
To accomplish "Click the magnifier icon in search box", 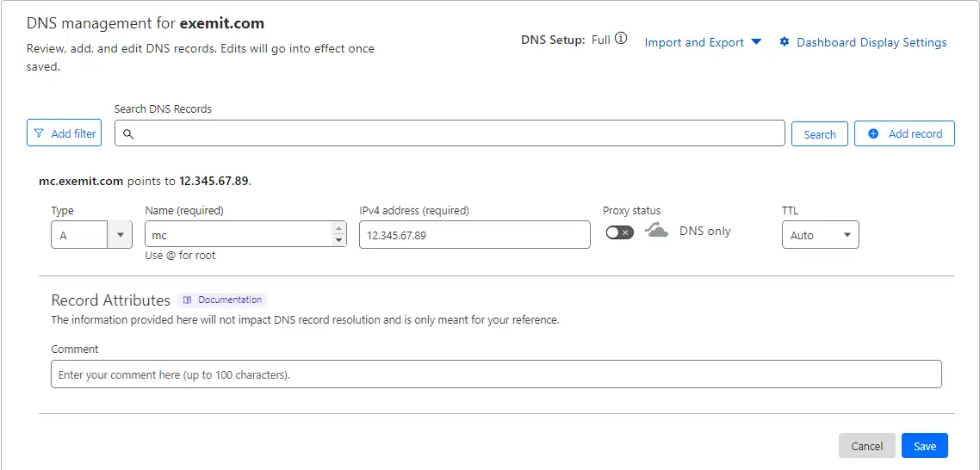I will (128, 133).
